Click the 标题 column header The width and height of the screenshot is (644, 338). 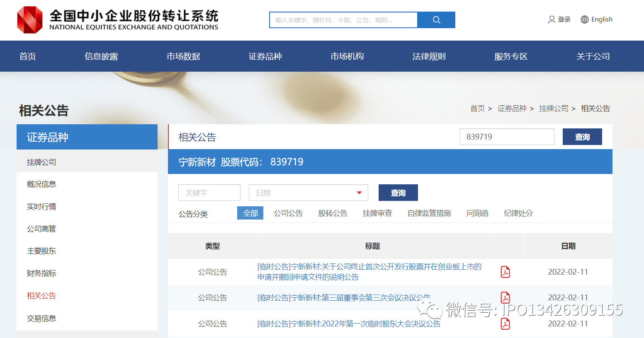[372, 246]
